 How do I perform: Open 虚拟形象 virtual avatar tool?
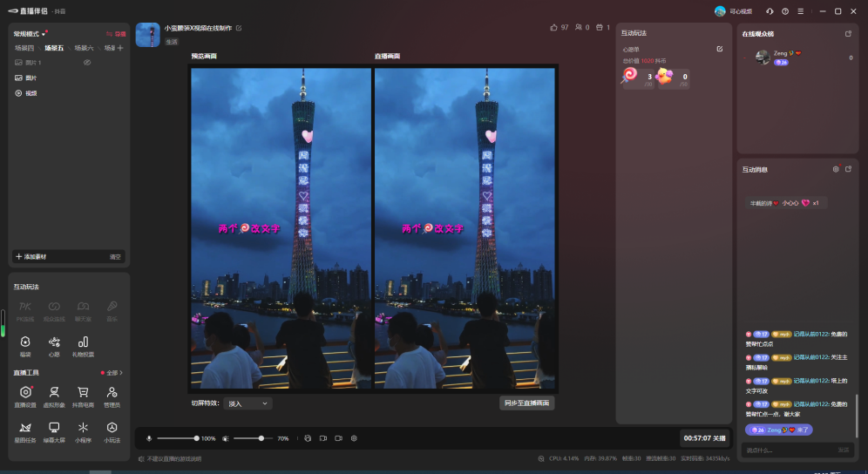click(x=54, y=397)
